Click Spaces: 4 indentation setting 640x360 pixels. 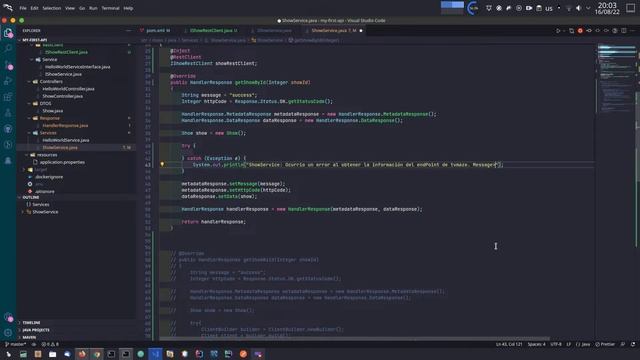(x=536, y=344)
